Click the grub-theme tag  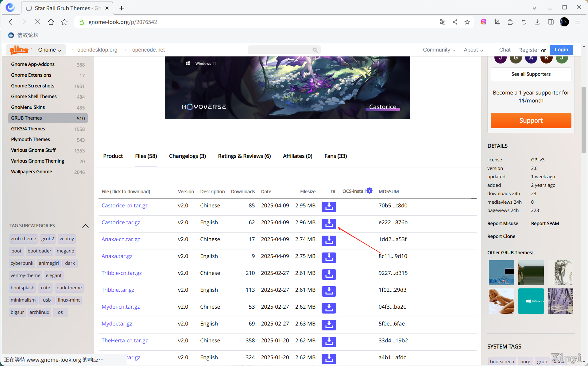23,239
